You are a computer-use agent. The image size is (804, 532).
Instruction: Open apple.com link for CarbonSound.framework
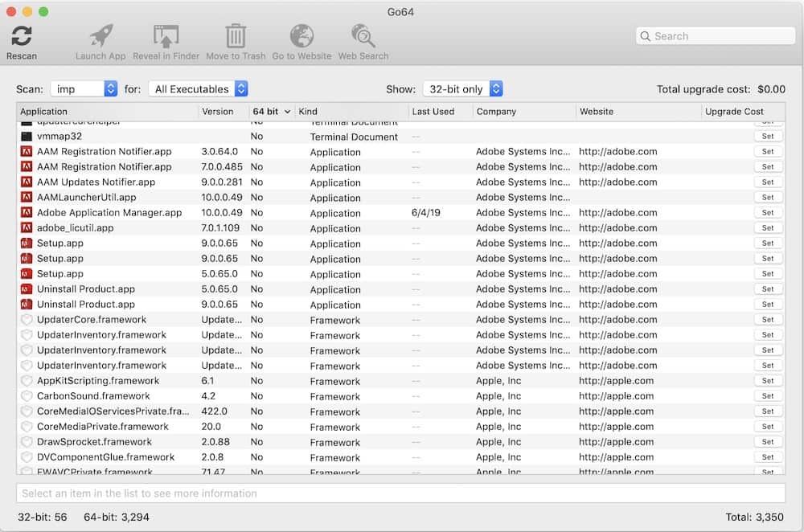click(x=617, y=396)
